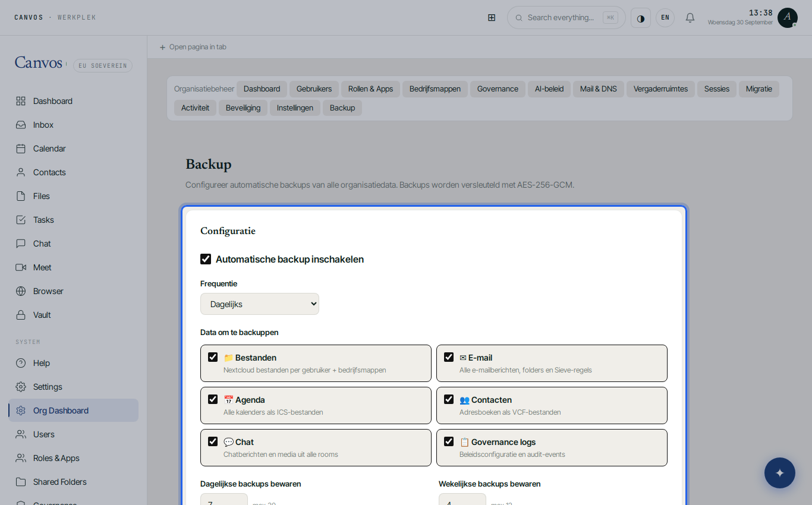Open Contacts via the person icon
812x505 pixels.
point(21,172)
